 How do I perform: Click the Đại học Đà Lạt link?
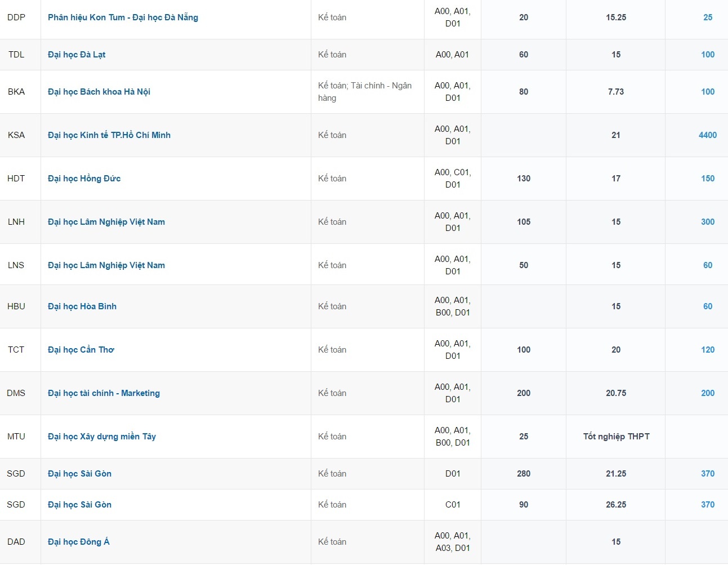click(77, 55)
